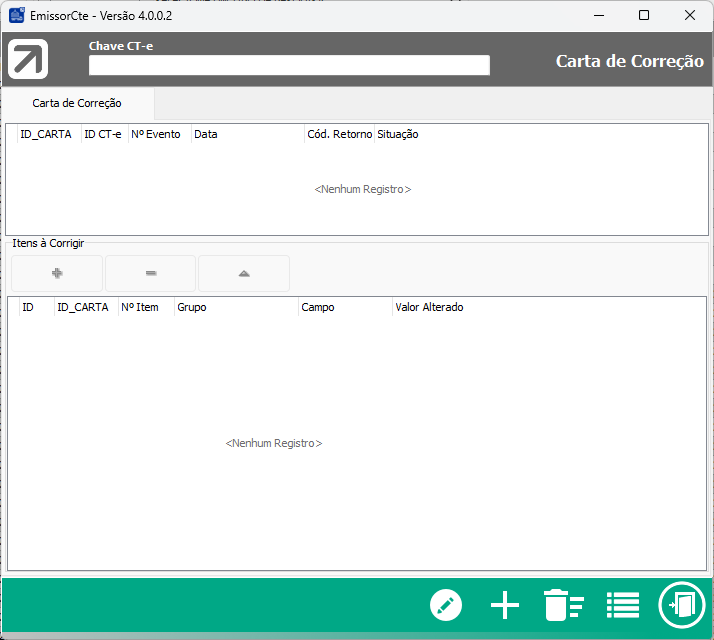714x640 pixels.
Task: Click the Cód. Retorno column header
Action: pos(339,134)
